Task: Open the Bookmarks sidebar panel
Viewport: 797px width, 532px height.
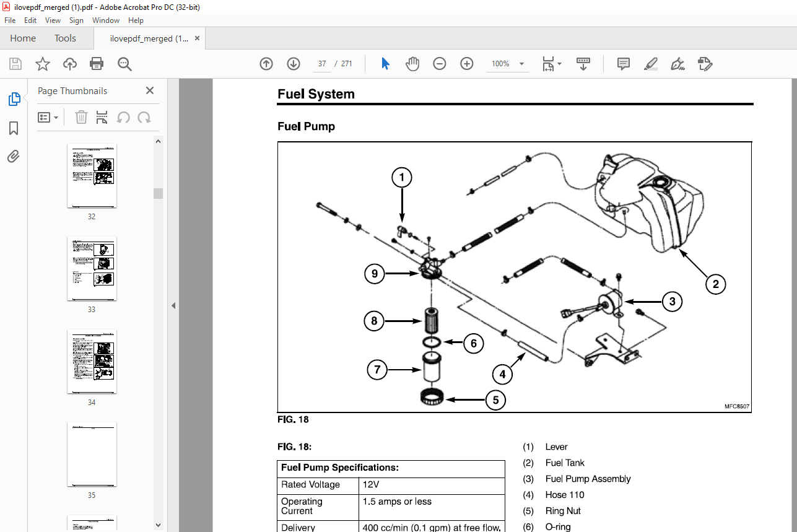Action: 14,128
